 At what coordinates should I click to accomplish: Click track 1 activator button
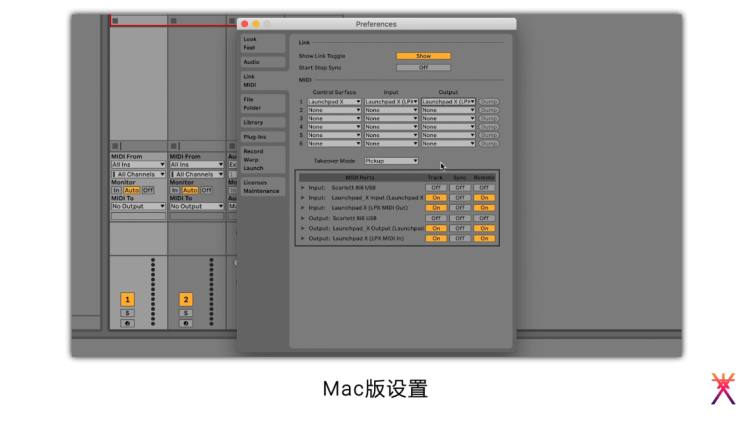pos(127,300)
